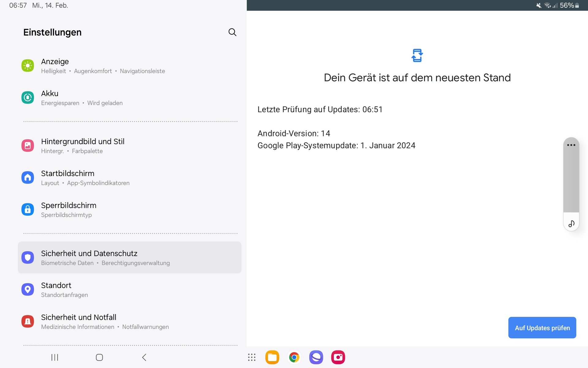Tap the red Sicherheit und Notfall icon
Screen dimensions: 588x368
pyautogui.click(x=28, y=321)
